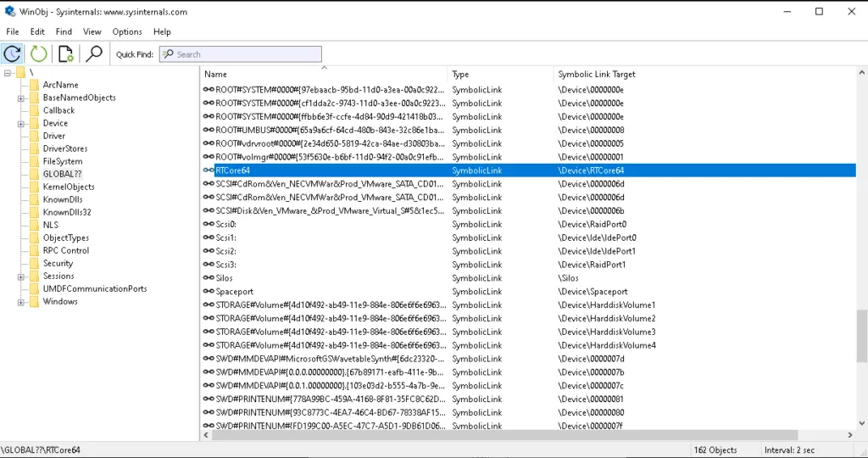Click the WinObj app icon in title bar

tap(9, 11)
